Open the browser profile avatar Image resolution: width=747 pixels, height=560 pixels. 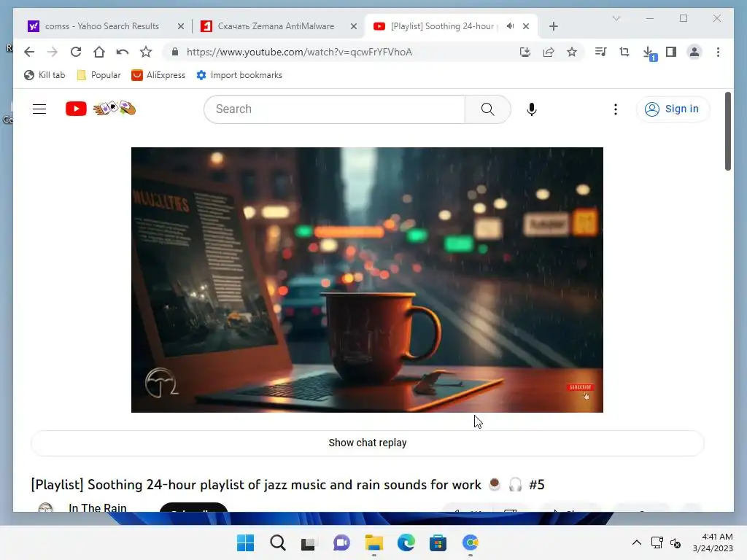[694, 52]
